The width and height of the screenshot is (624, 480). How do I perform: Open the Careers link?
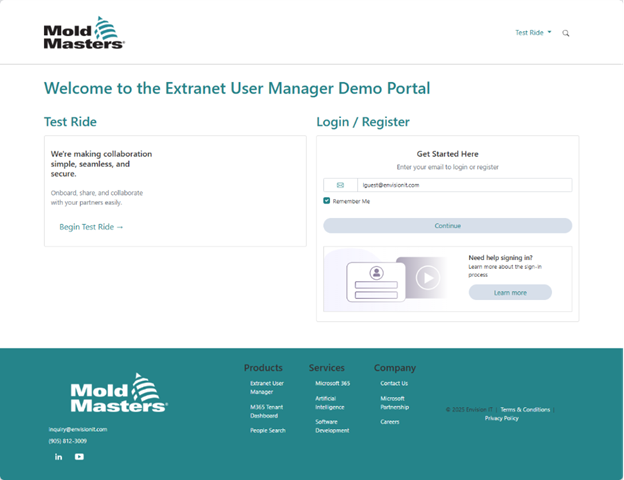[x=390, y=422]
